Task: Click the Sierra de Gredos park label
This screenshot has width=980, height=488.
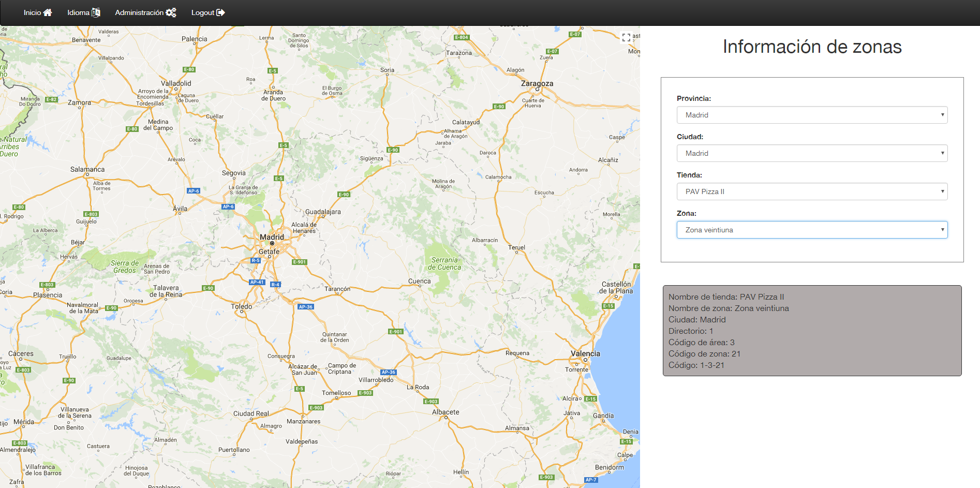Action: [x=125, y=267]
